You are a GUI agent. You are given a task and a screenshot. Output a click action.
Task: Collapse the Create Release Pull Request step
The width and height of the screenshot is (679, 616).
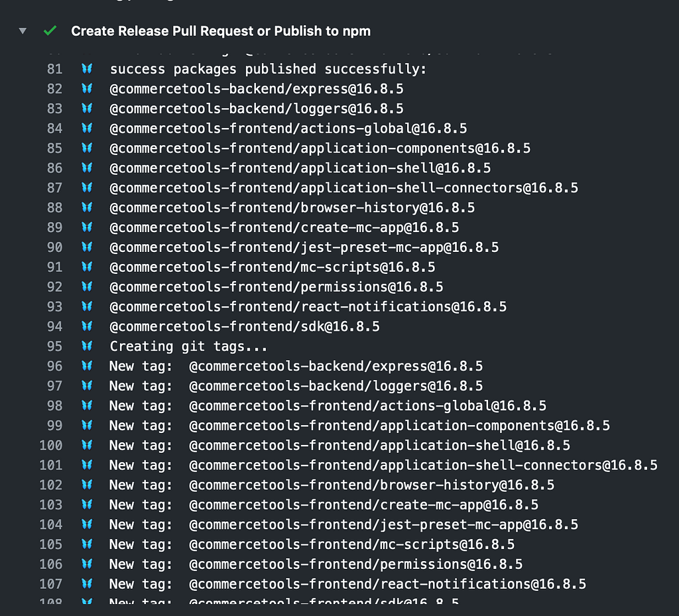23,31
